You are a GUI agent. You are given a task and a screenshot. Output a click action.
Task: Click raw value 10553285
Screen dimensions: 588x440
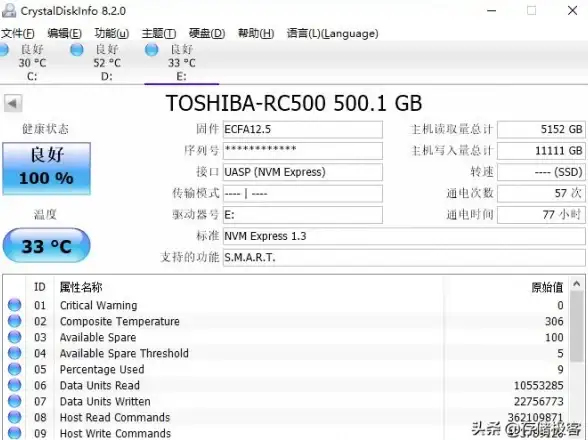(x=538, y=386)
